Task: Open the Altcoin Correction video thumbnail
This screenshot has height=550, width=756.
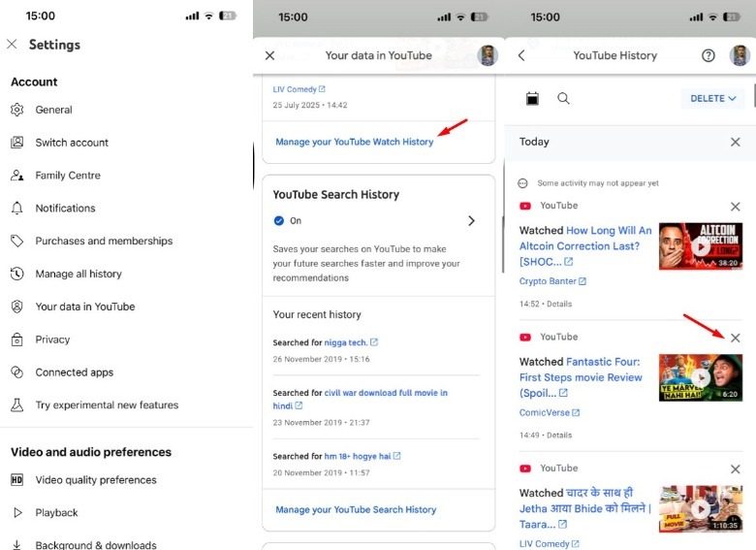Action: [701, 246]
